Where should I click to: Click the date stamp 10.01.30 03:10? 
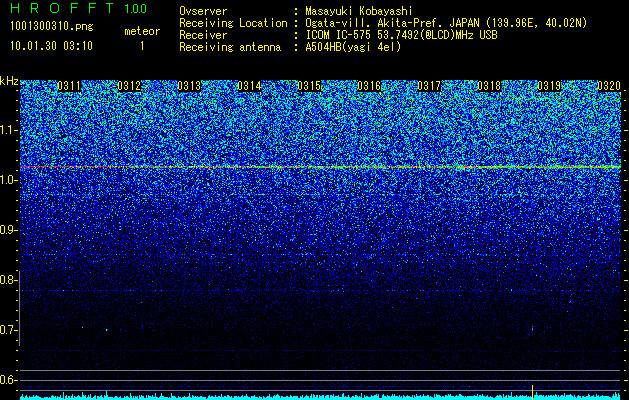(x=51, y=46)
